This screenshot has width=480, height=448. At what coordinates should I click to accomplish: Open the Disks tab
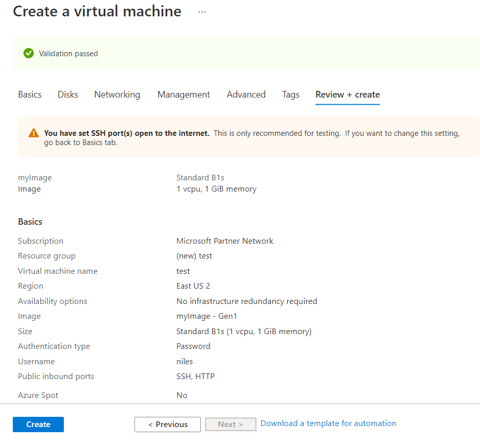[68, 95]
